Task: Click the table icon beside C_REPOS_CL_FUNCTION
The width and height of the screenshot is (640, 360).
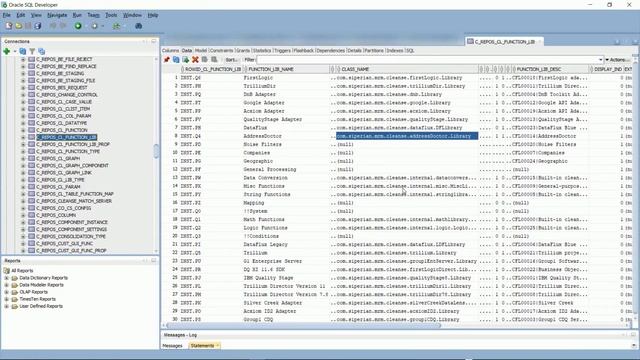Action: coord(31,130)
